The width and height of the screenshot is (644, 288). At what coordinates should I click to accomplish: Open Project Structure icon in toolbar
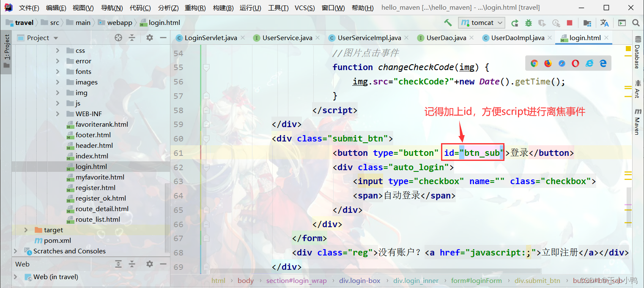(587, 23)
